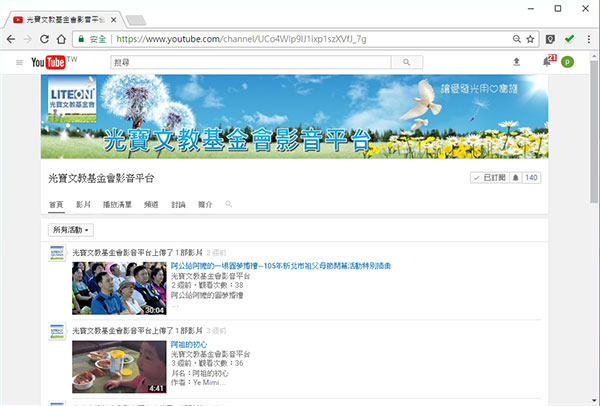Select the 播放清單 tab
The height and width of the screenshot is (406, 600).
click(117, 204)
